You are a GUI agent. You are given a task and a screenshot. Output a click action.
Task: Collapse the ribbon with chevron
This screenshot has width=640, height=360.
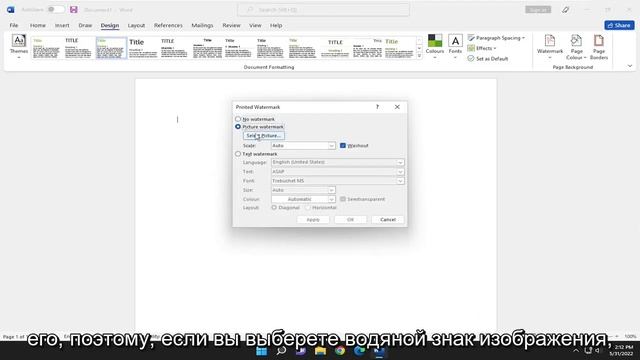[x=630, y=66]
